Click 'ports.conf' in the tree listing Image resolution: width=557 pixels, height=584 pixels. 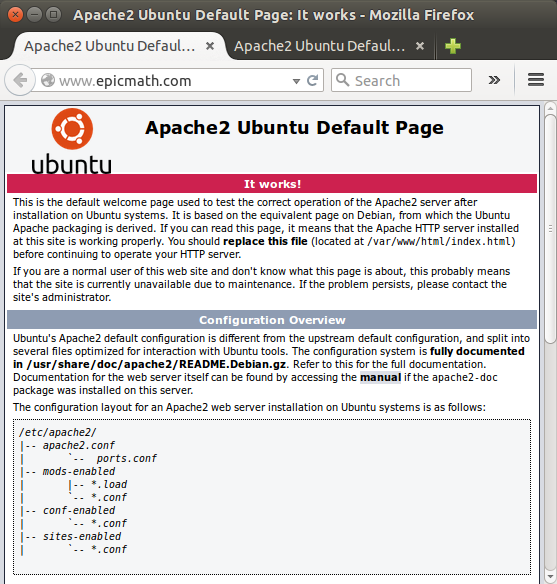point(127,458)
